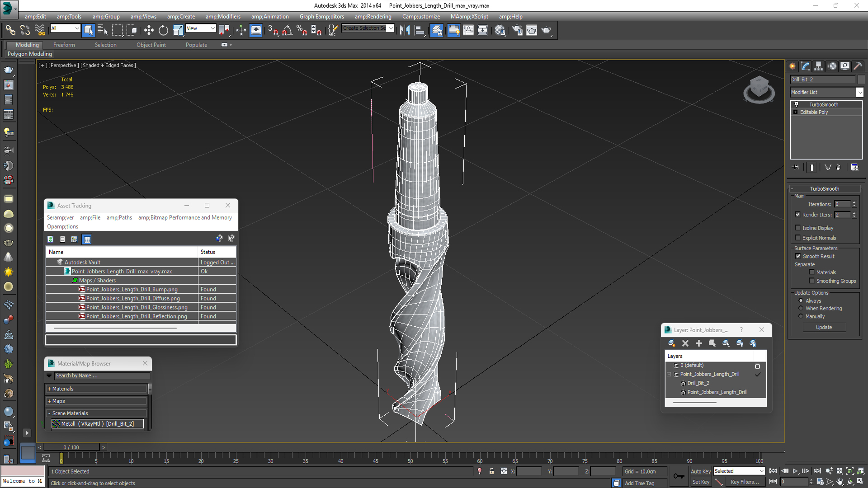The width and height of the screenshot is (868, 488).
Task: Click the Modeling tab
Action: pos(28,45)
